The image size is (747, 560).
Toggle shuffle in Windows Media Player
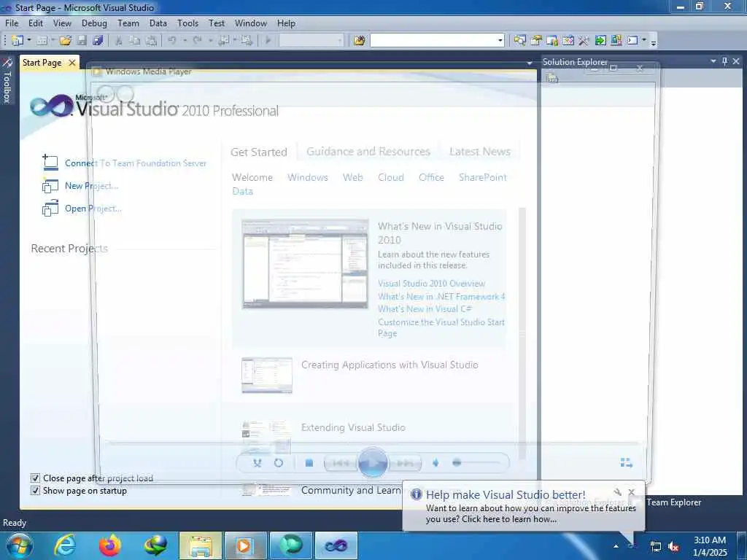[258, 463]
